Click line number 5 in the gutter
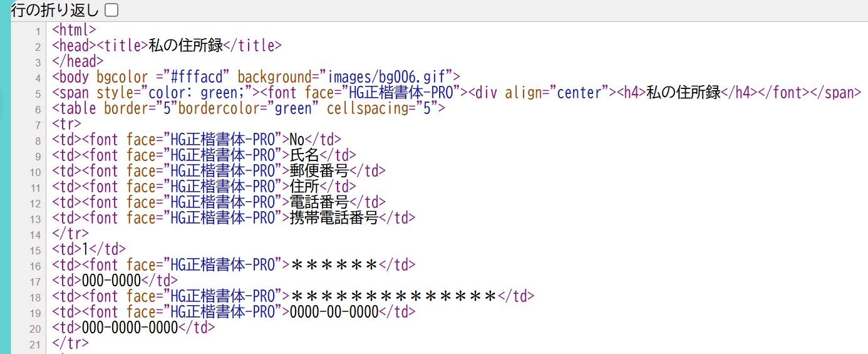868x354 pixels. (x=38, y=93)
